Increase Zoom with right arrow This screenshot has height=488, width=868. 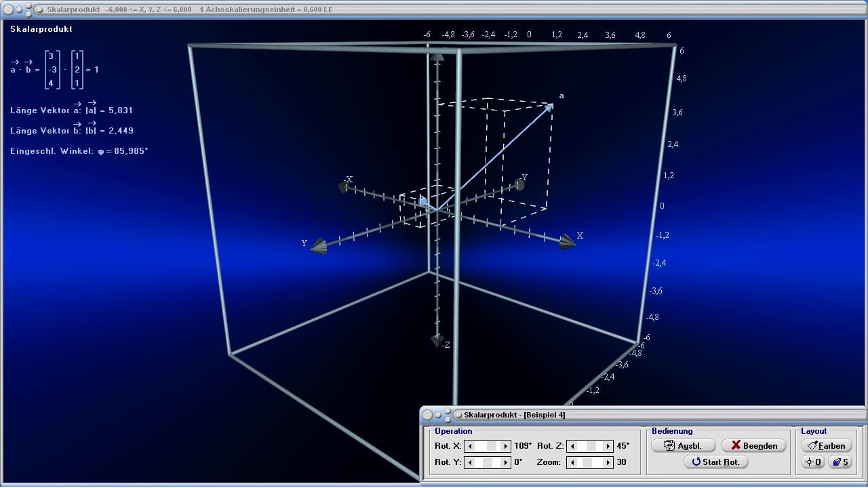pos(608,462)
